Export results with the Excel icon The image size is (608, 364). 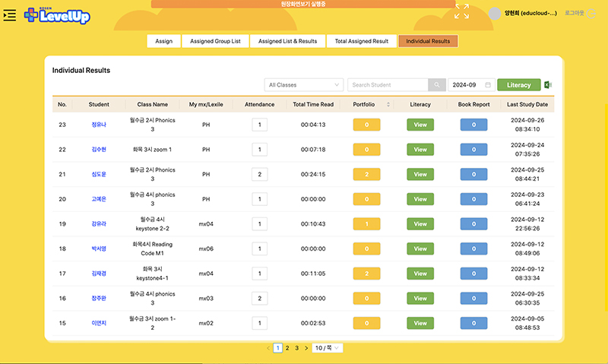[549, 85]
